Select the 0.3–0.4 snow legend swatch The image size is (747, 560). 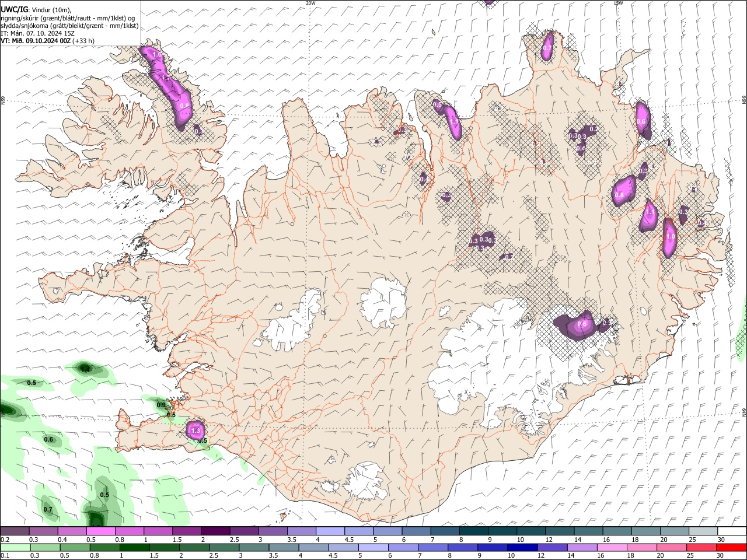click(43, 531)
